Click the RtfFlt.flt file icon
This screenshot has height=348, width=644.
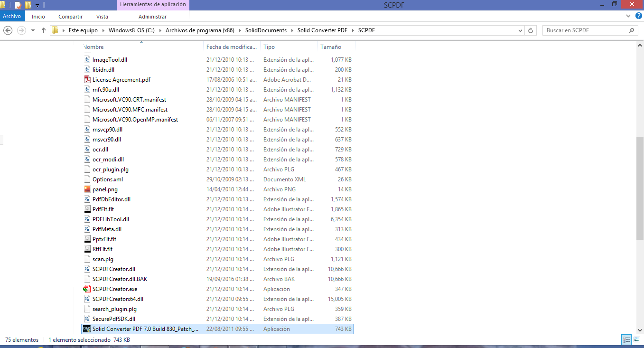(87, 249)
